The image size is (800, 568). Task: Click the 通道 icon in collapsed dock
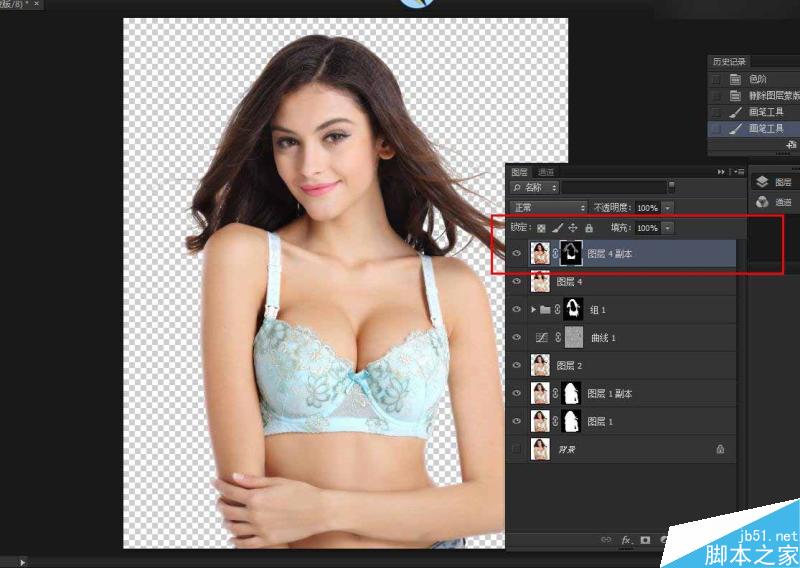click(762, 202)
